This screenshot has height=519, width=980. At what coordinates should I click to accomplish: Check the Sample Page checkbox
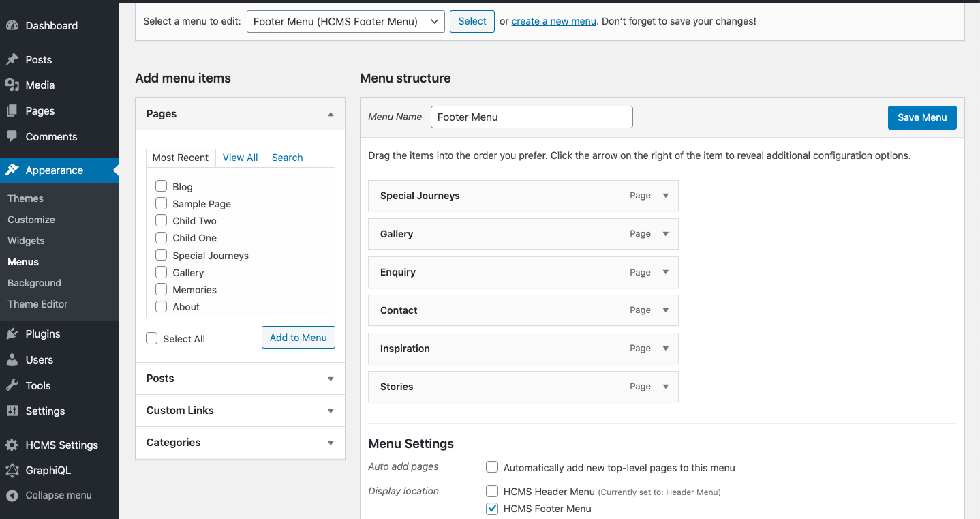pyautogui.click(x=162, y=203)
